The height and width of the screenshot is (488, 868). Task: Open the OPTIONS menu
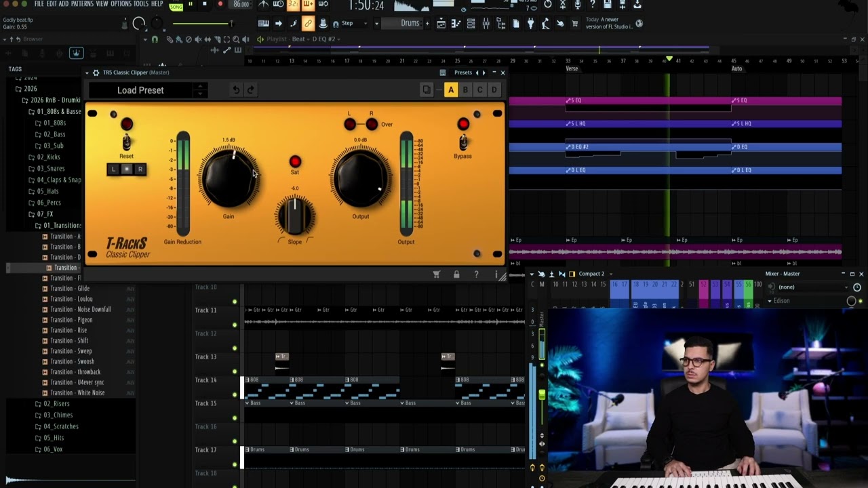(121, 4)
